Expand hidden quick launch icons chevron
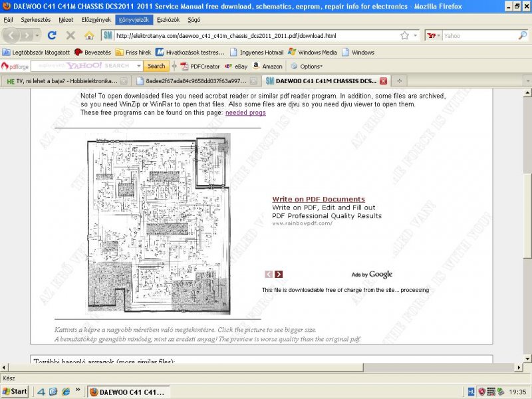 (78, 390)
